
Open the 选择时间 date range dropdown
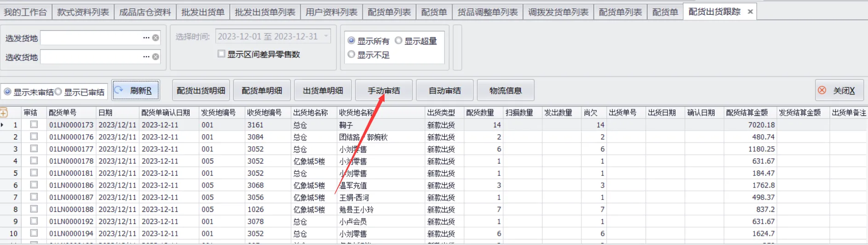(326, 36)
